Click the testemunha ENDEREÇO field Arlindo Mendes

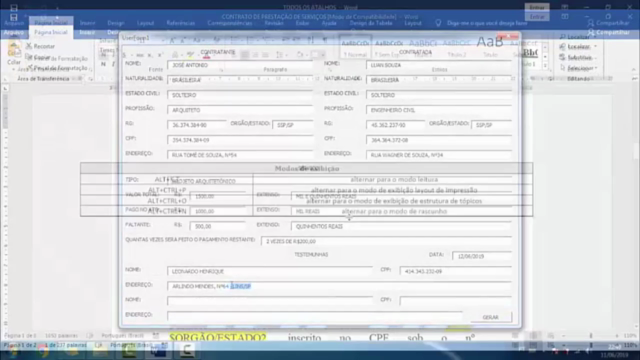tap(339, 286)
